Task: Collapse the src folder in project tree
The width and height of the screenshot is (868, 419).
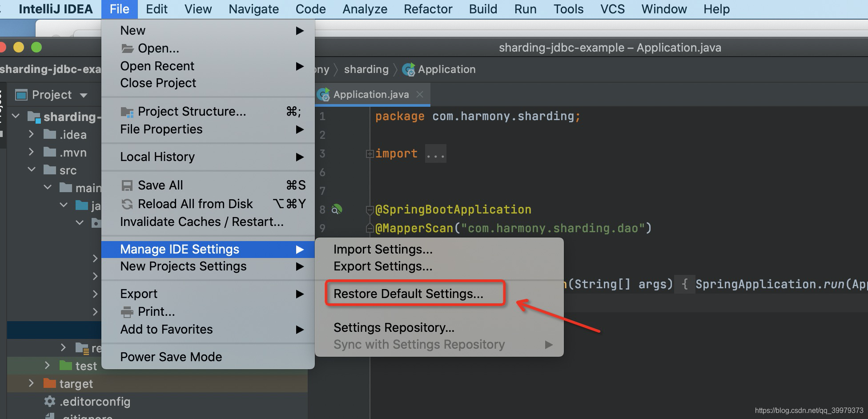Action: click(x=32, y=169)
